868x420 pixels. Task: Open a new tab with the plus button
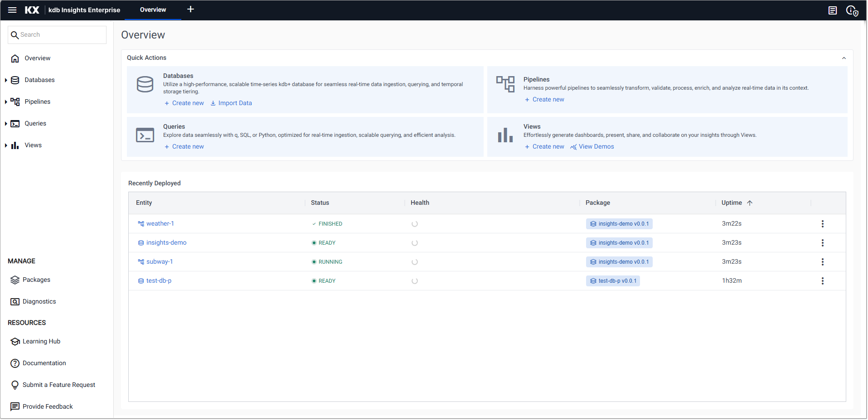coord(190,9)
